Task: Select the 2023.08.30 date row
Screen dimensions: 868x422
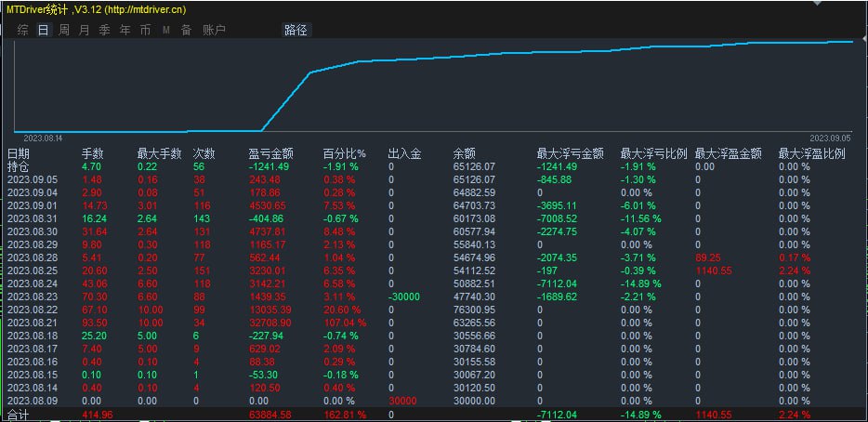Action: pos(32,231)
